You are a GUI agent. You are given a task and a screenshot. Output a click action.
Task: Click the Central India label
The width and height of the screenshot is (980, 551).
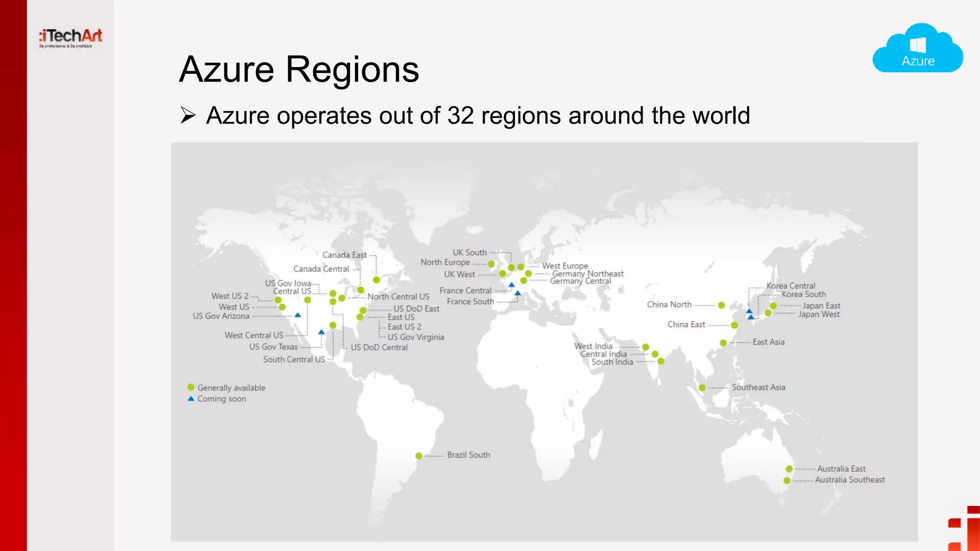pos(603,354)
